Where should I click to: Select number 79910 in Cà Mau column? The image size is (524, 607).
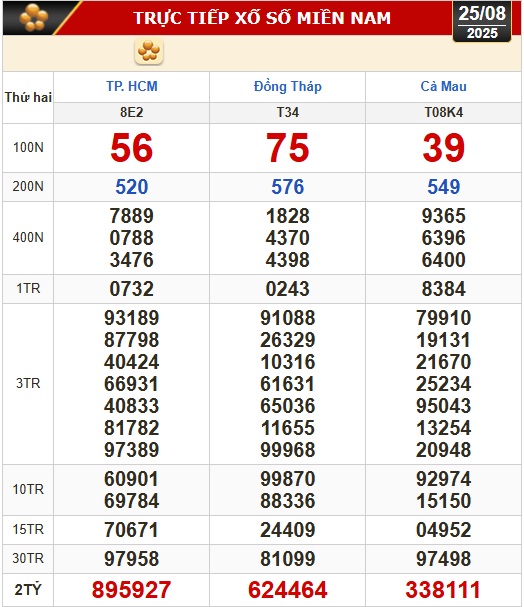click(444, 318)
